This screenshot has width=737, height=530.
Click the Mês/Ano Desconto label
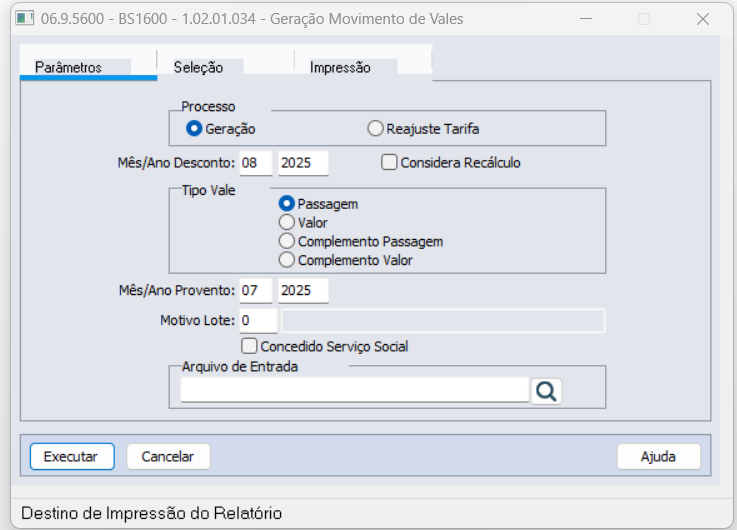176,163
